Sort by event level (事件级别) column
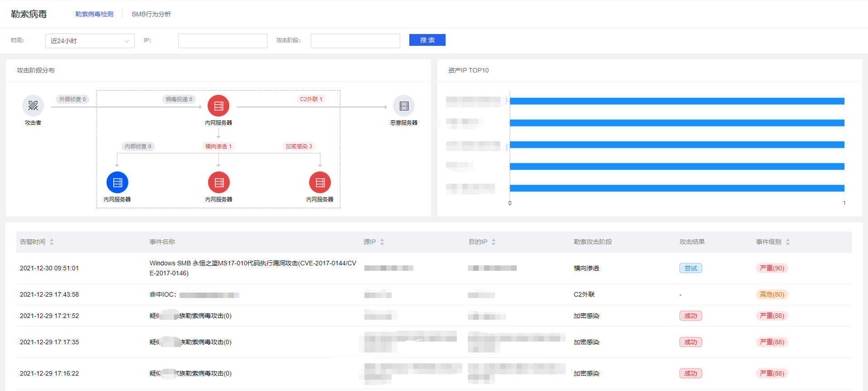868x391 pixels. coord(788,242)
